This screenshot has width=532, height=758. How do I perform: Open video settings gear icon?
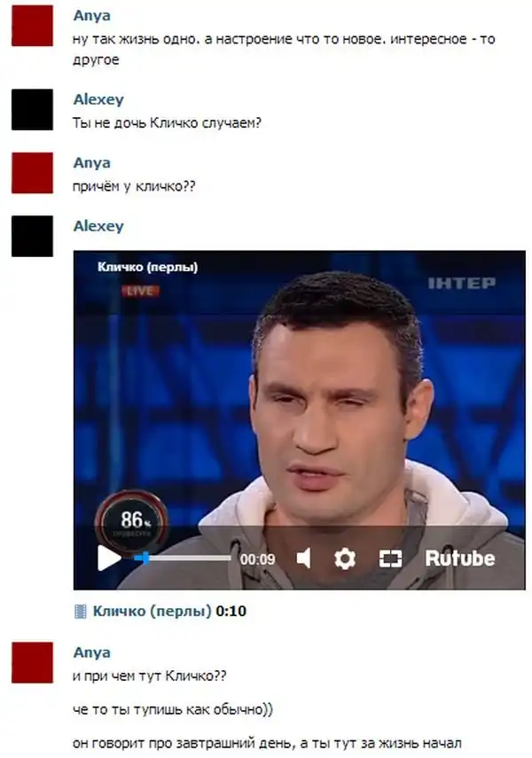[344, 559]
